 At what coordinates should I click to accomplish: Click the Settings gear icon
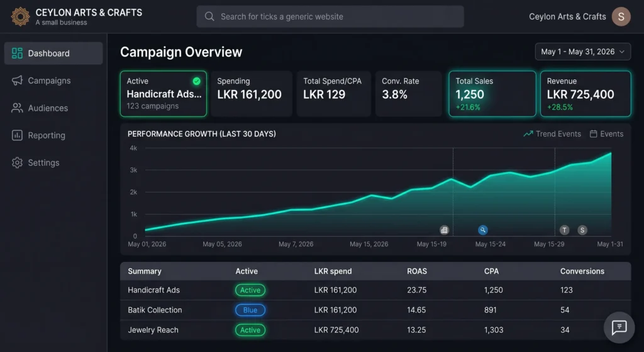point(17,163)
